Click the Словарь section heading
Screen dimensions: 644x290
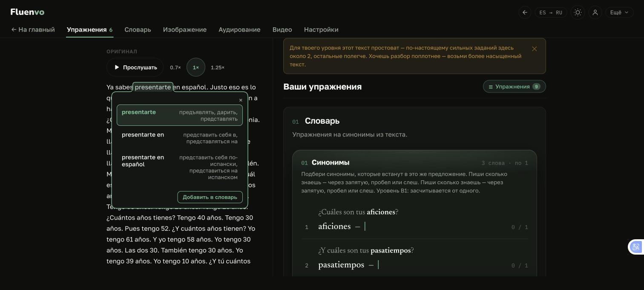click(x=322, y=121)
